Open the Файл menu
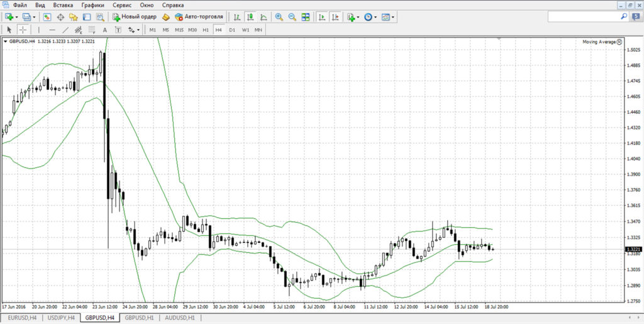 (x=20, y=5)
